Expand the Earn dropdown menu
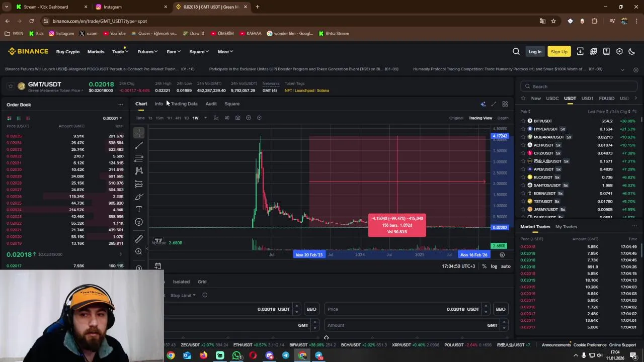Viewport: 644px width, 362px height. coord(174,52)
